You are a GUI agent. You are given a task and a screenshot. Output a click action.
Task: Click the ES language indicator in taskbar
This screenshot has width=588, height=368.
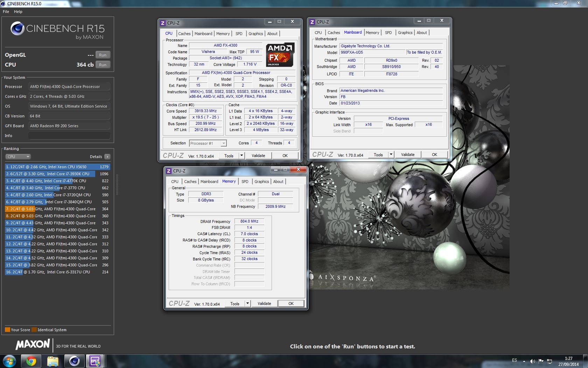coord(514,360)
